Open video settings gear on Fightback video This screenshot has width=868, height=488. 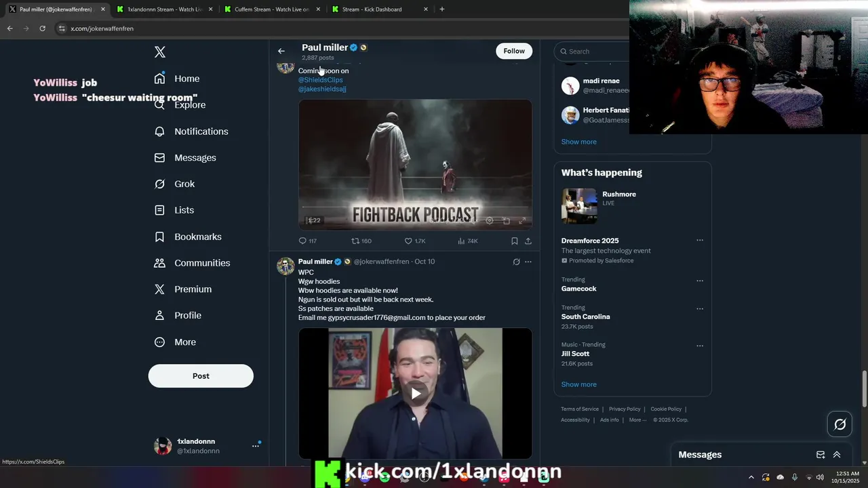point(489,220)
